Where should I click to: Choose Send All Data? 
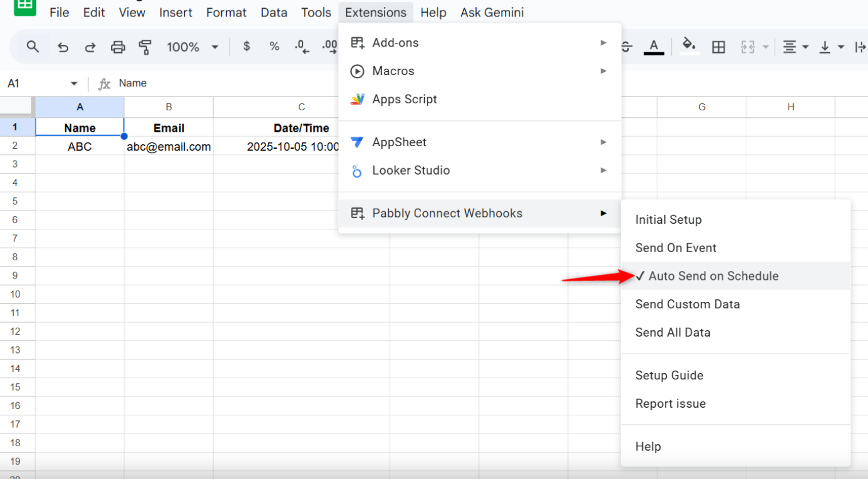coord(736,333)
